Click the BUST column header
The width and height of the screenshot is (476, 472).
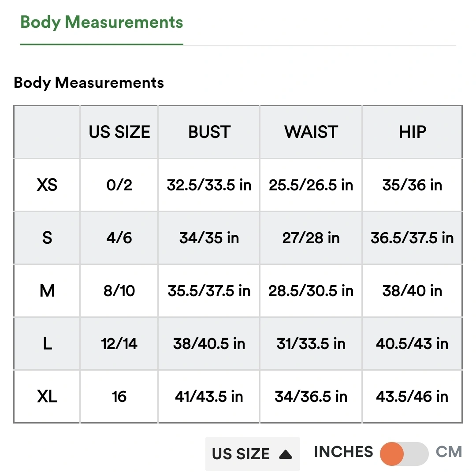tap(209, 132)
